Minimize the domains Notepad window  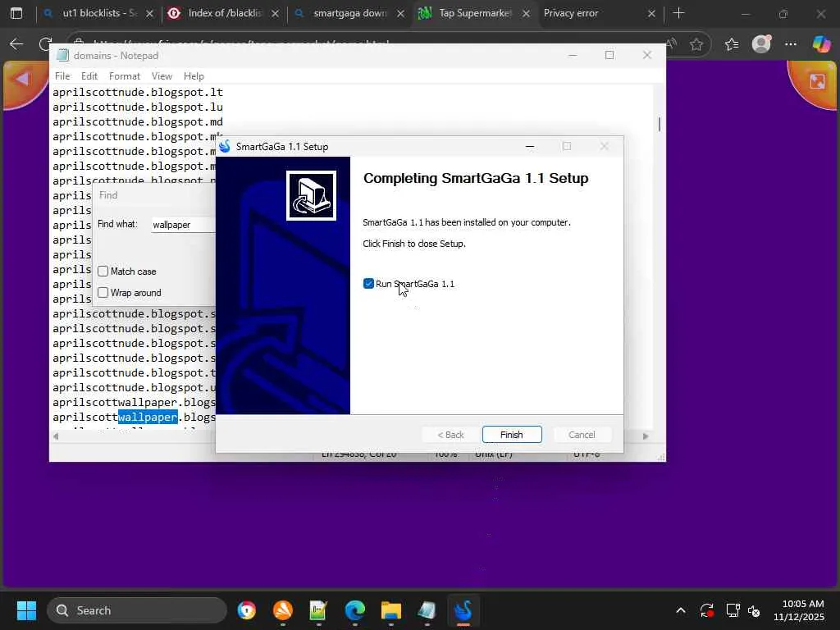[572, 55]
